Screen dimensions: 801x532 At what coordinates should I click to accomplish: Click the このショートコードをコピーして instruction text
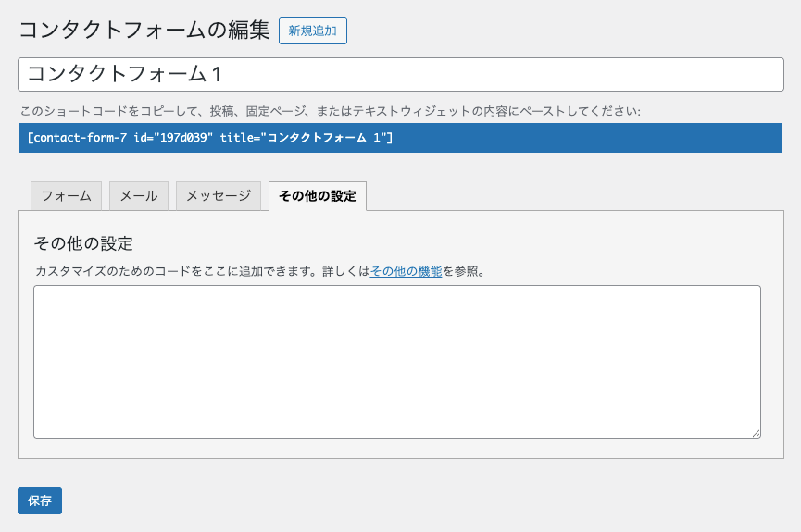(x=330, y=111)
